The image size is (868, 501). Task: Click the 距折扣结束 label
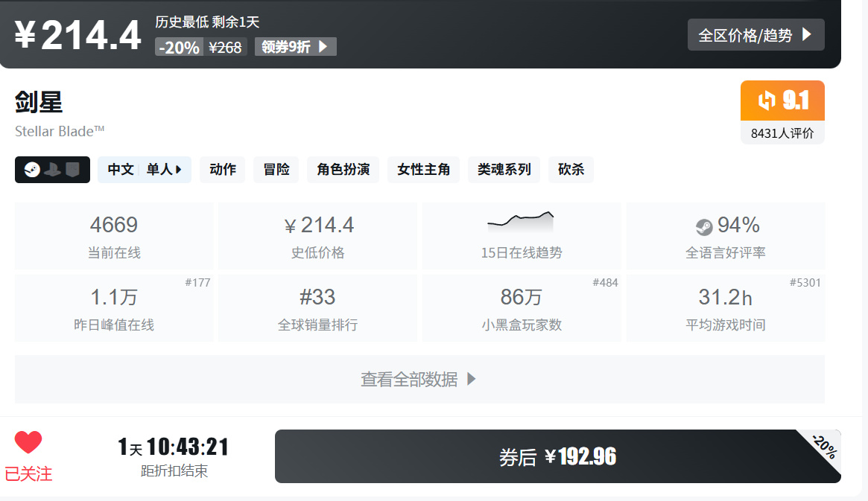point(174,471)
